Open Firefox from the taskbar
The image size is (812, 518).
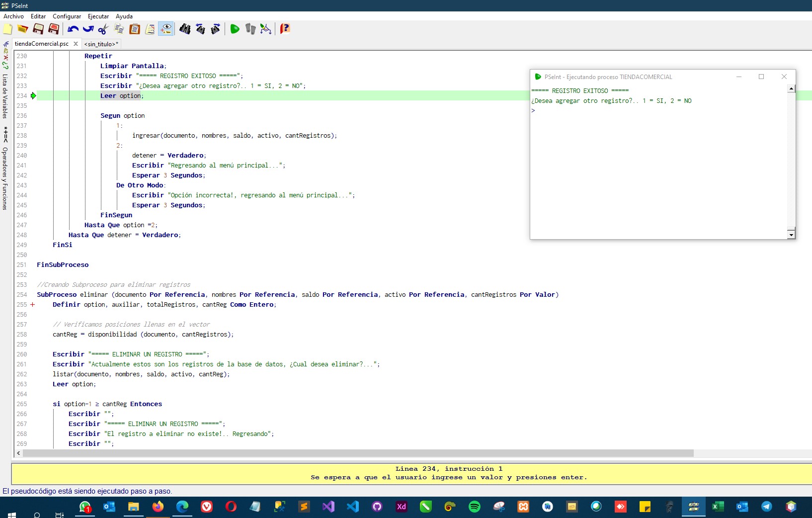[x=158, y=507]
